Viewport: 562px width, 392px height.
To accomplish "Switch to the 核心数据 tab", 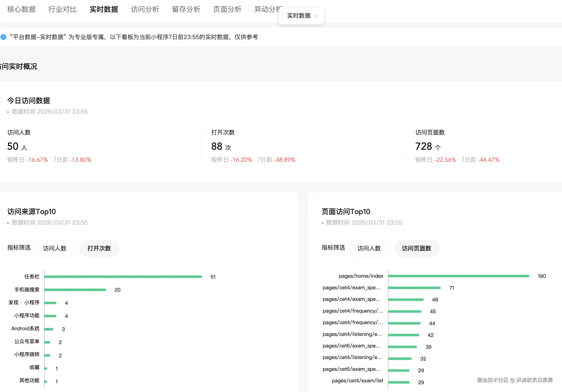I will pos(21,9).
